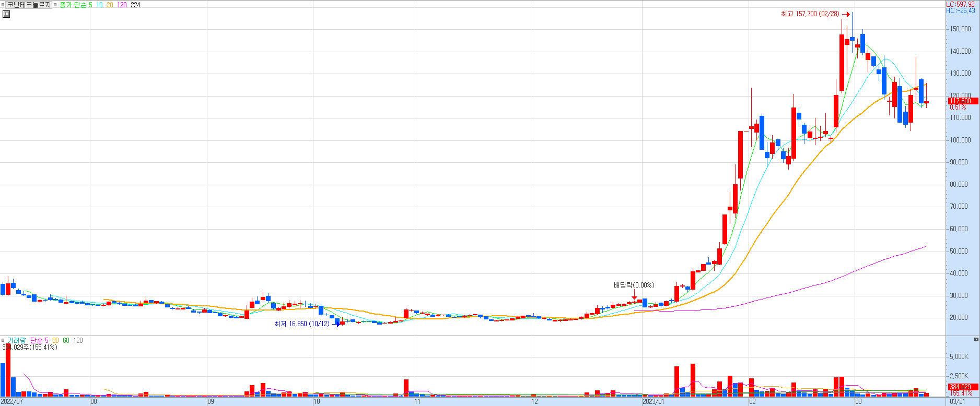Select the orange 20 volume average label
The height and width of the screenshot is (406, 980).
[x=55, y=340]
